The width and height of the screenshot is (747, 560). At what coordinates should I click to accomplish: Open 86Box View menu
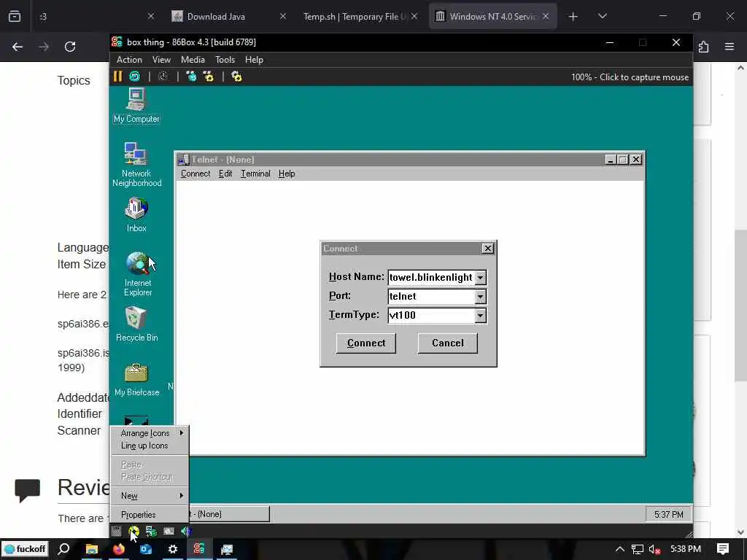point(161,60)
